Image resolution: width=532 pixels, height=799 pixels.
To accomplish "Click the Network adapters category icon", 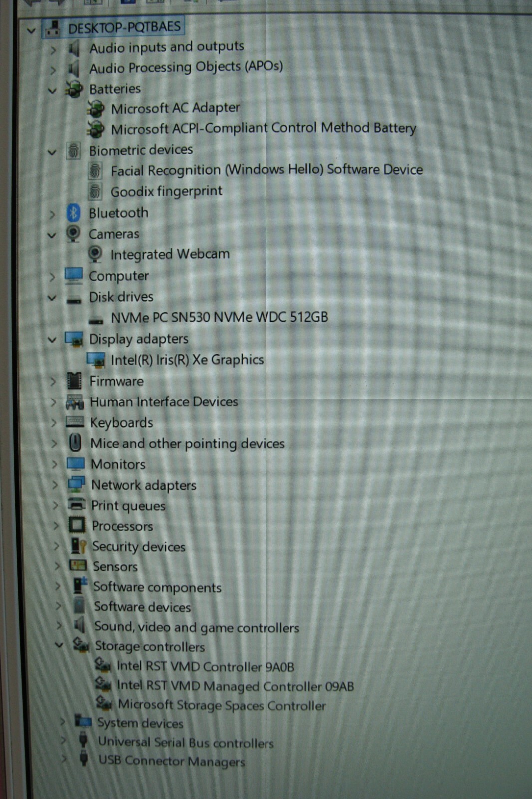I will (76, 484).
